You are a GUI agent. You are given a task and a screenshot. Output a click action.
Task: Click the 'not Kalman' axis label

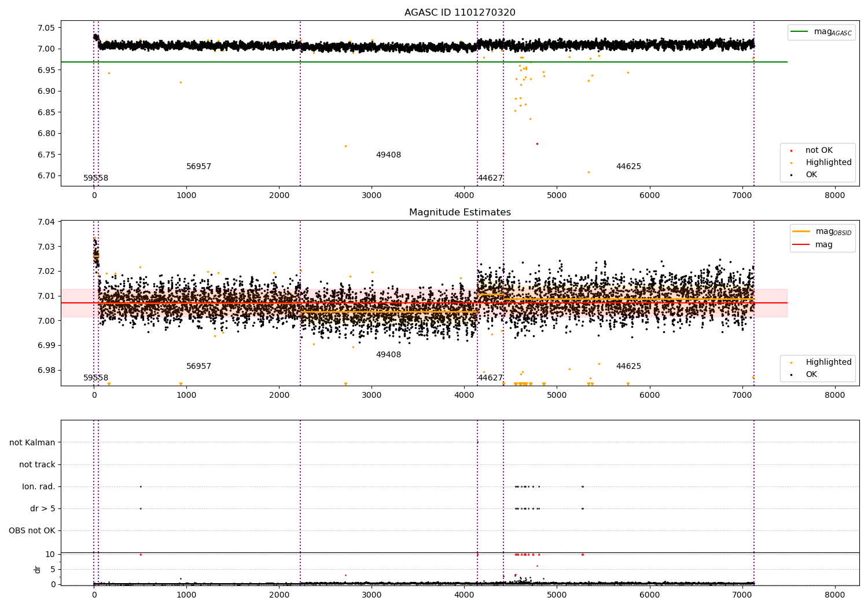tap(32, 442)
